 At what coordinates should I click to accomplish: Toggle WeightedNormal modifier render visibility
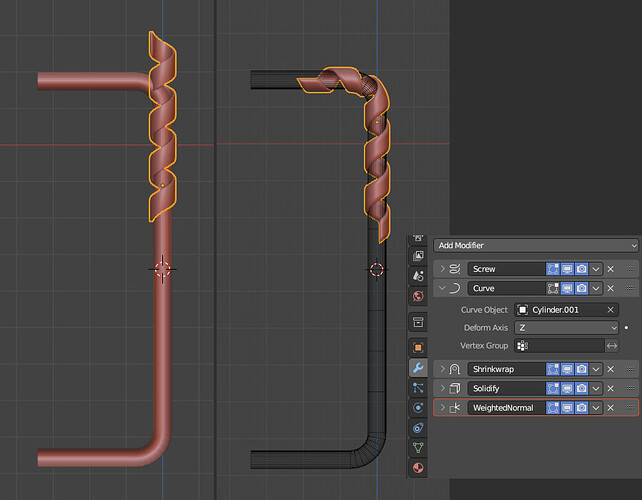(581, 408)
